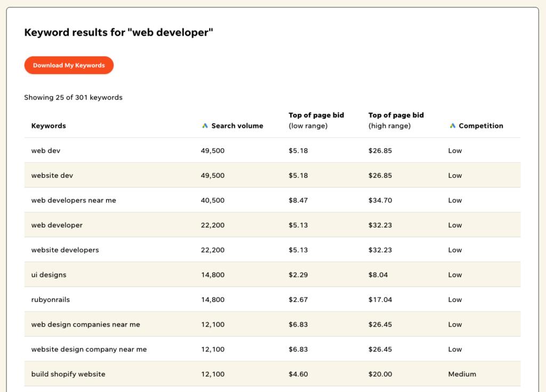Click the Google Ads icon beside Competition
This screenshot has height=392, width=546.
point(452,126)
